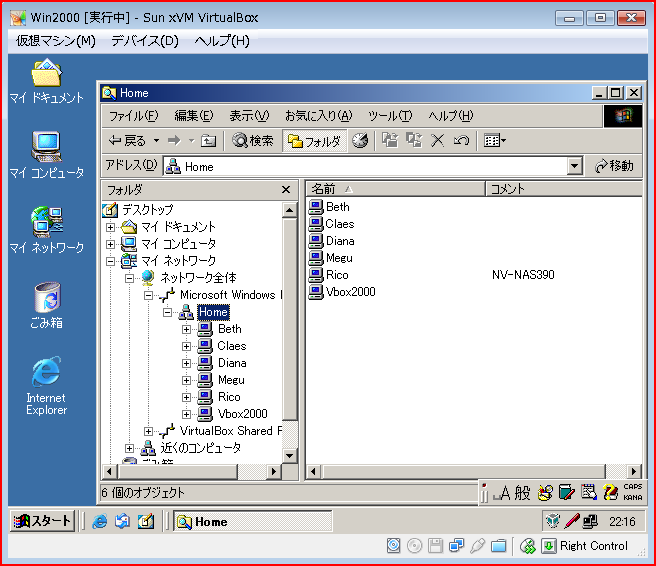Expand マイ ドキュメント in folder tree
Viewport: 656px width, 566px height.
pyautogui.click(x=110, y=227)
